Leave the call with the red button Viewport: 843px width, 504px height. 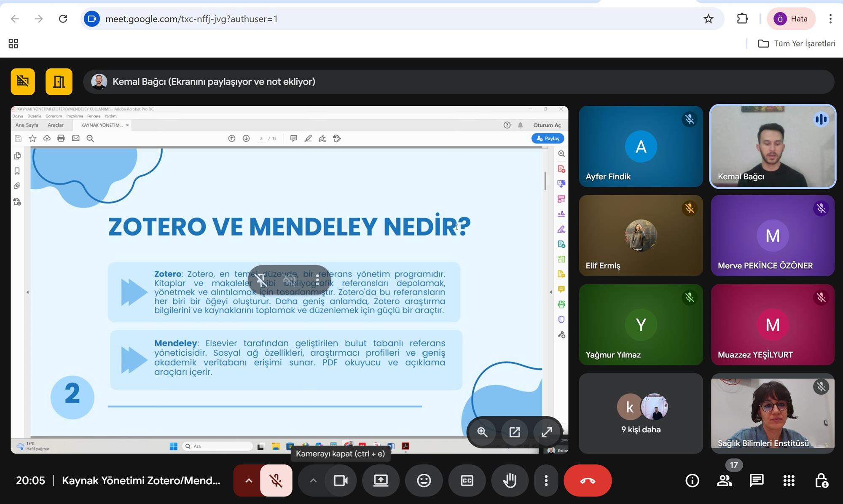(588, 480)
